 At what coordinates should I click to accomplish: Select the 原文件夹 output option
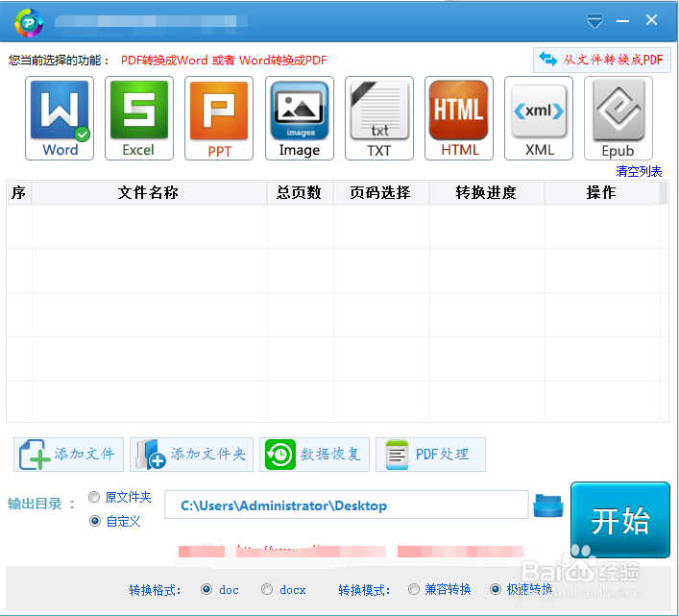(x=119, y=497)
